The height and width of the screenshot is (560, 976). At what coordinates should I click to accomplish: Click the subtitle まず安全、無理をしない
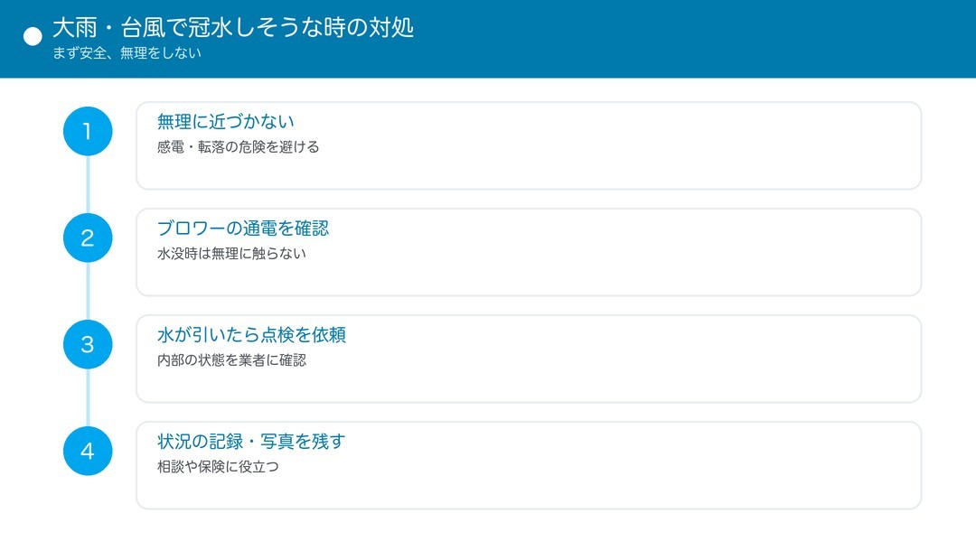pos(127,53)
